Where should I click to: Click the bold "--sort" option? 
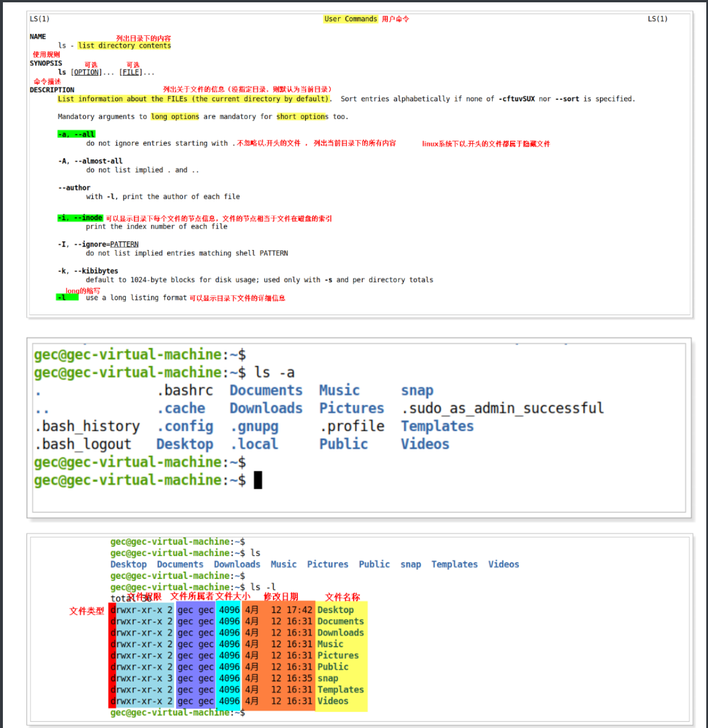[x=567, y=99]
